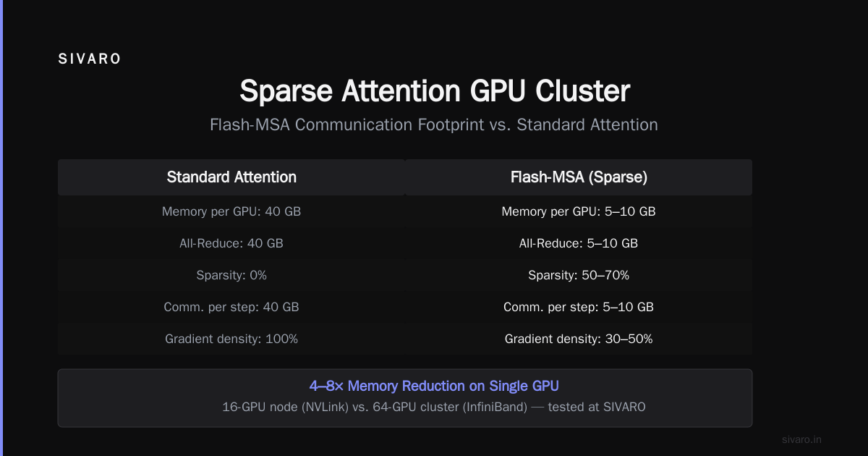Select the Sparsity: 50–70% cell
This screenshot has height=456, width=868.
[579, 275]
